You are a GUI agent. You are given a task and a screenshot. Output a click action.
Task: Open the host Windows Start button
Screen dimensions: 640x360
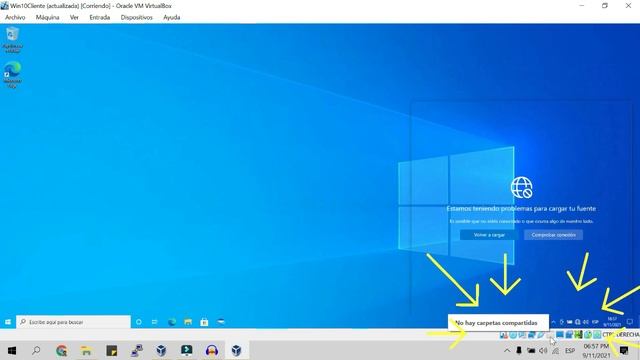coord(12,351)
